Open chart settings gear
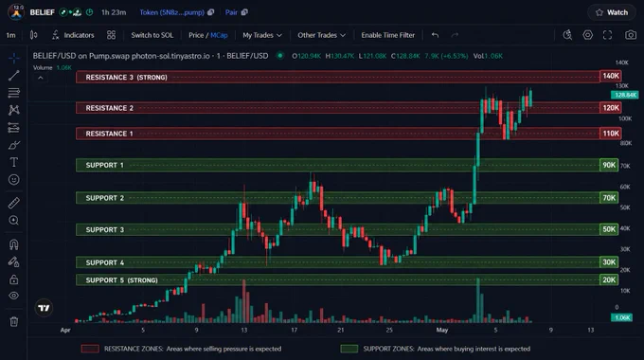The image size is (644, 360). (x=588, y=35)
